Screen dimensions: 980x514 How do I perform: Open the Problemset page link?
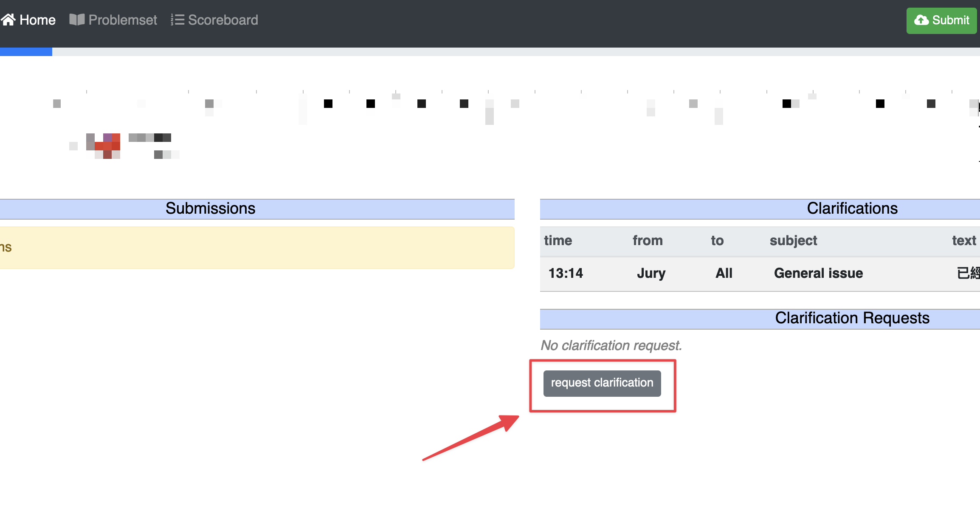[x=123, y=20]
